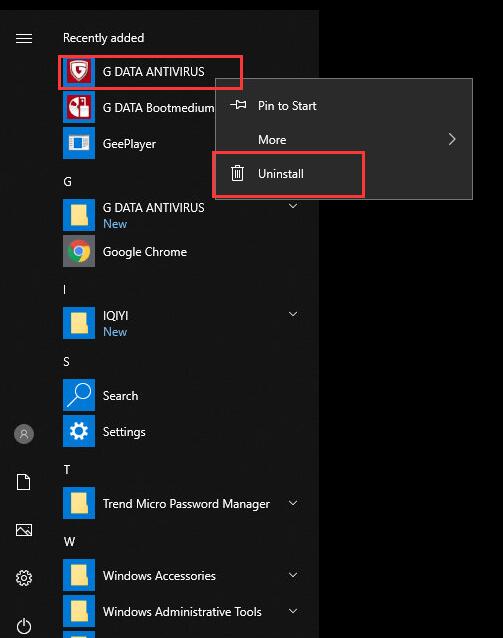503x638 pixels.
Task: Open Pictures icon in sidebar
Action: (x=24, y=530)
